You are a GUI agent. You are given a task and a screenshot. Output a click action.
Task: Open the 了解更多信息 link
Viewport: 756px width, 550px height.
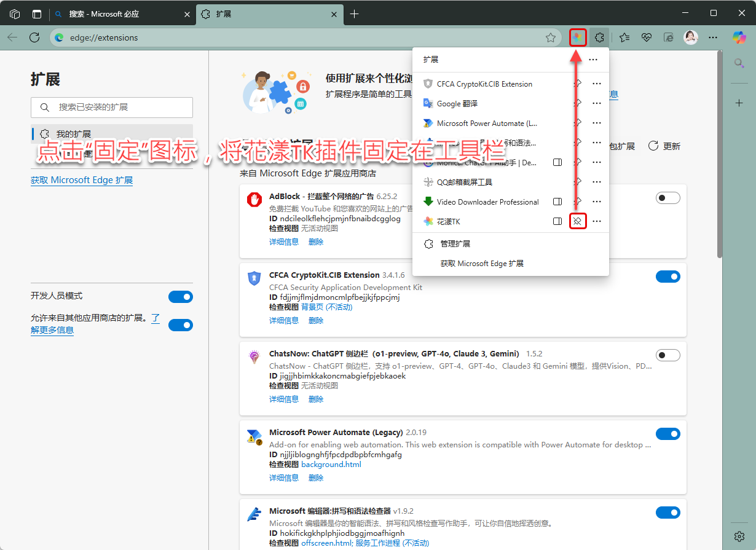coord(95,324)
